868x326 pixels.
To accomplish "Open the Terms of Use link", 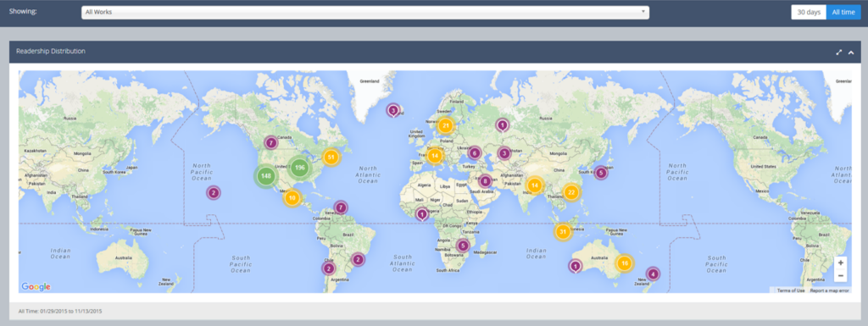I will tap(791, 290).
